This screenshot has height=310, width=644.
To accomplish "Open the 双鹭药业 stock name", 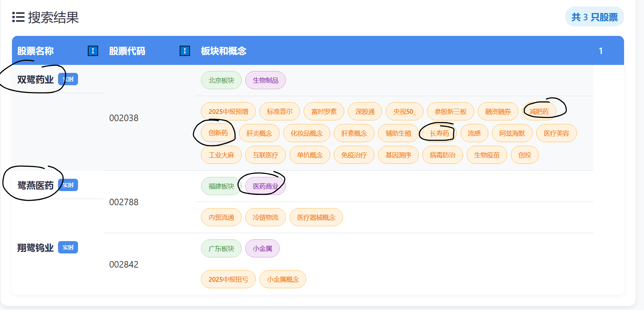I will 36,80.
